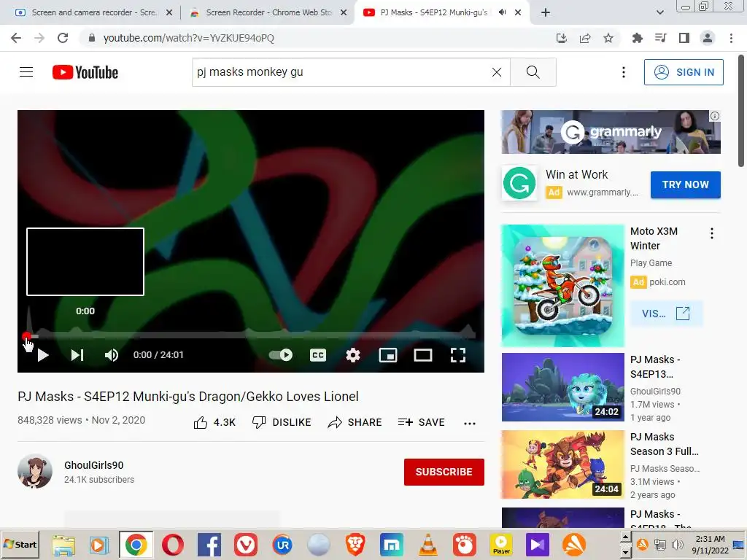Close the Screen Recorder Web Store tab
The width and height of the screenshot is (747, 560).
pos(344,12)
